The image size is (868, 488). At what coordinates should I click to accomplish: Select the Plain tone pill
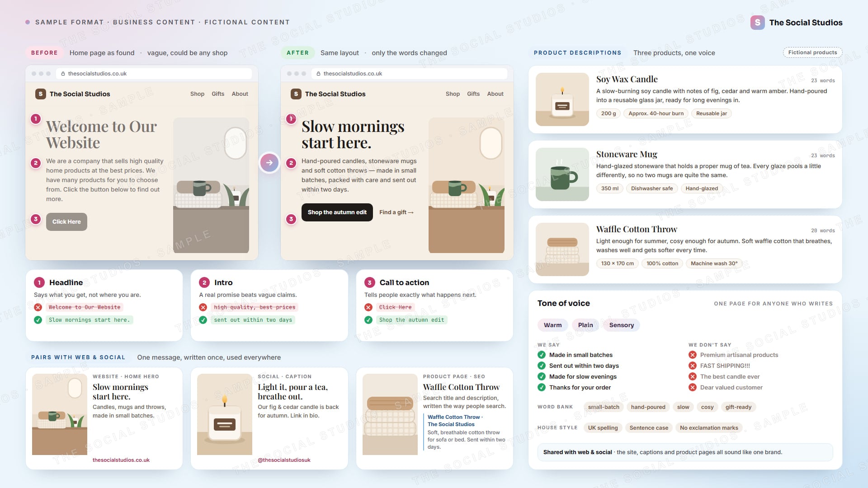pyautogui.click(x=585, y=325)
